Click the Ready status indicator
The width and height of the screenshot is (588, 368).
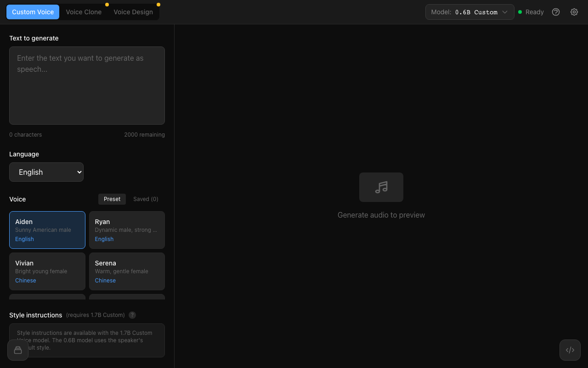pos(531,12)
